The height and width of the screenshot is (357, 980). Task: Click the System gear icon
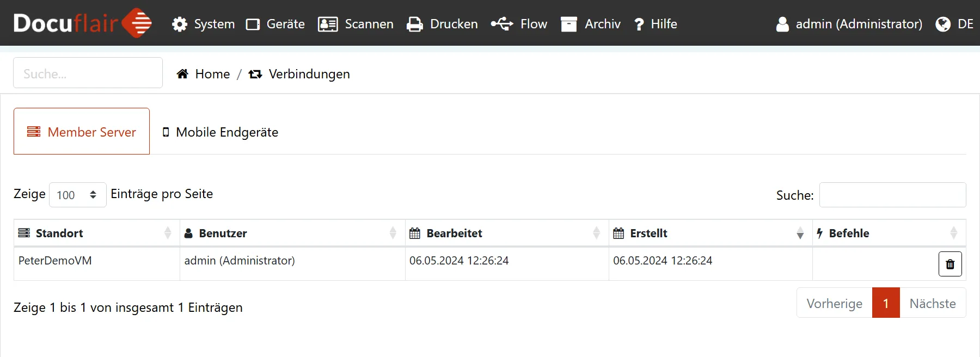[180, 24]
